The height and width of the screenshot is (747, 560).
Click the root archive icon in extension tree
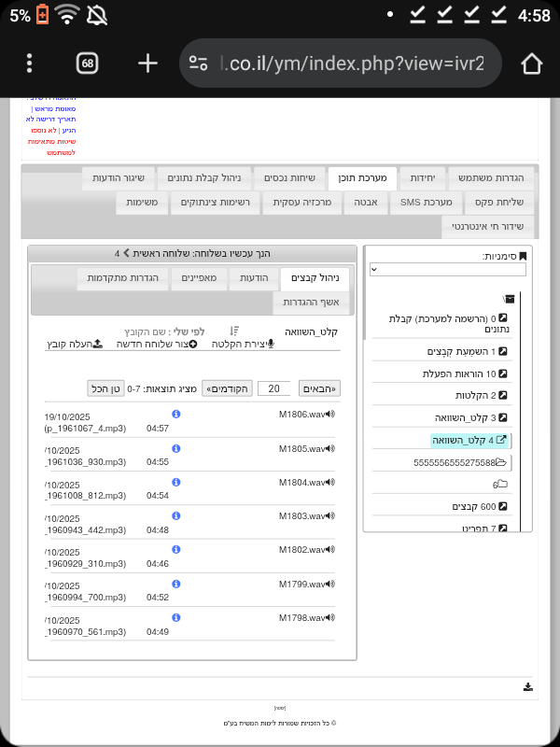[508, 299]
